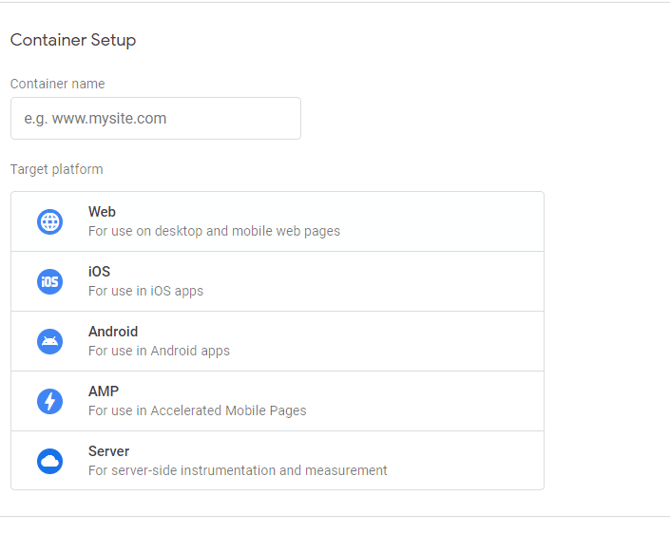Click 'For use in Android apps' description
The height and width of the screenshot is (534, 670).
coord(159,351)
